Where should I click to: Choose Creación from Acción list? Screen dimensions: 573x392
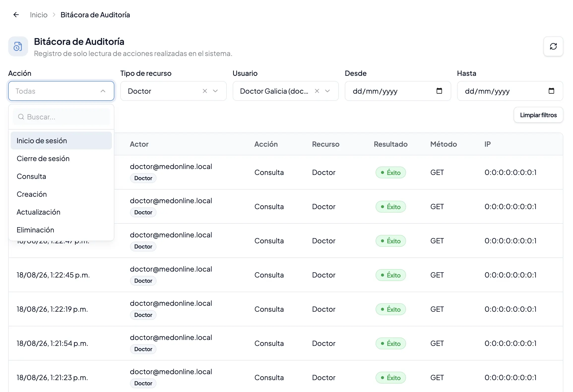tap(61, 194)
